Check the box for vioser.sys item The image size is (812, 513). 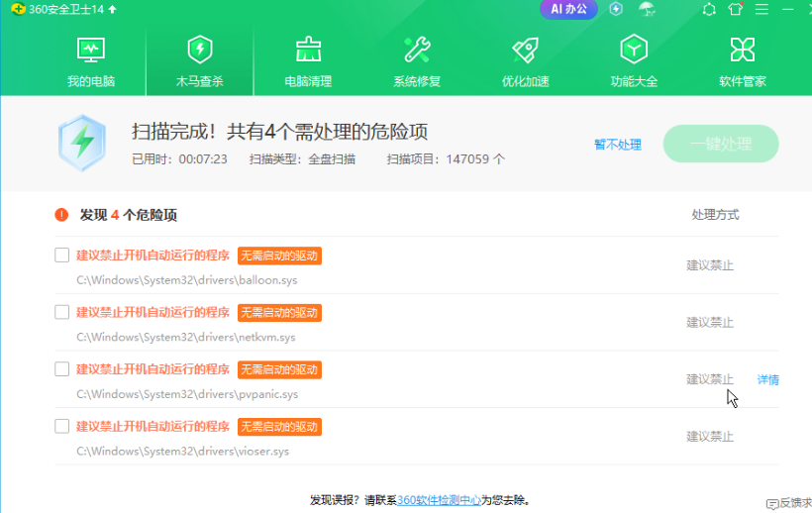[62, 426]
